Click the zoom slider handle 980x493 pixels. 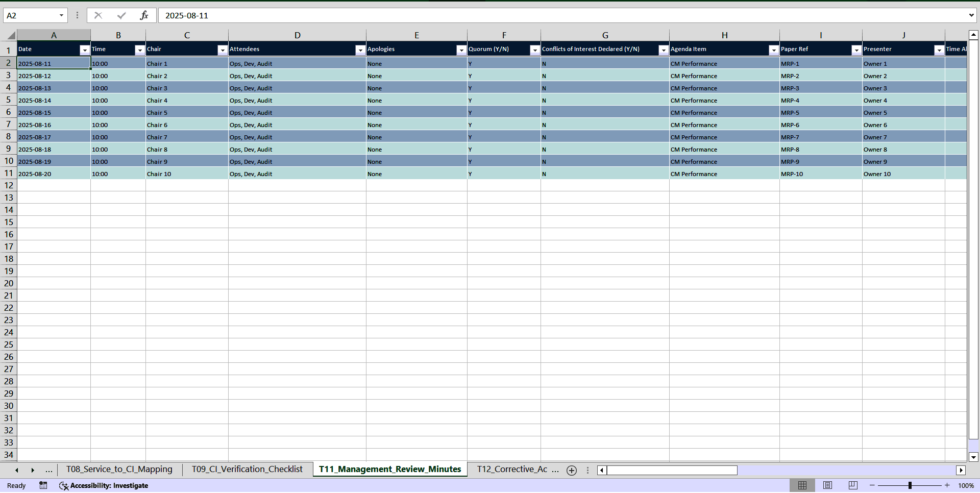coord(910,485)
